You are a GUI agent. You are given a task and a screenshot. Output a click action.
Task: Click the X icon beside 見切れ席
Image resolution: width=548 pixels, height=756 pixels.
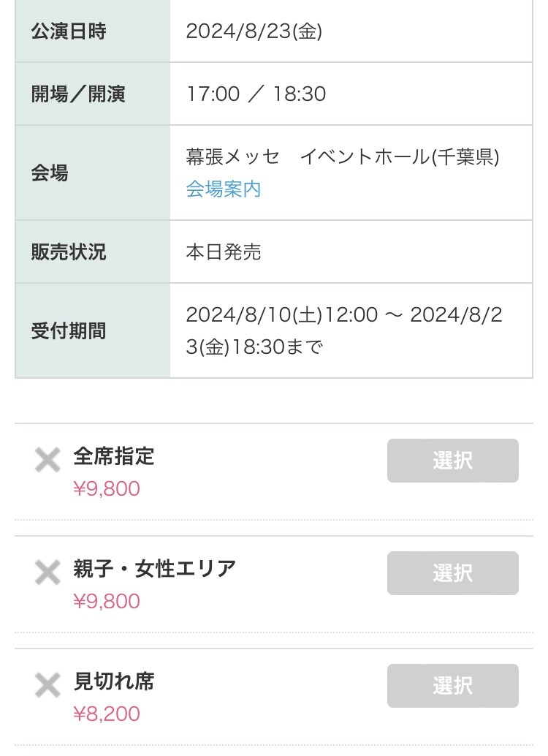[47, 686]
